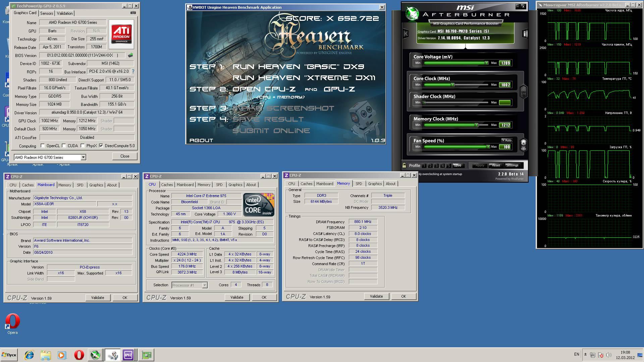Click Afterburner Apply button

point(480,166)
